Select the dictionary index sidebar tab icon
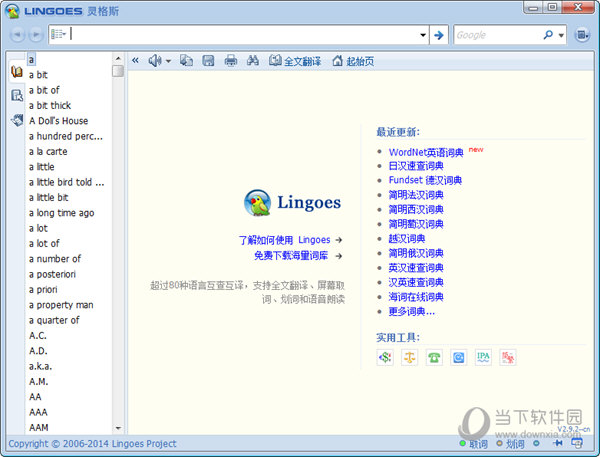This screenshot has width=600, height=457. click(16, 72)
